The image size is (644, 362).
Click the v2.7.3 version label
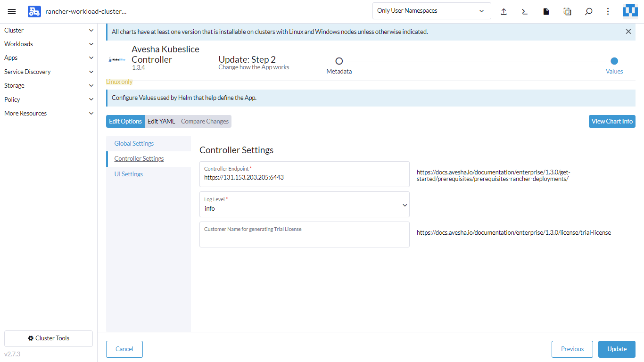12,354
